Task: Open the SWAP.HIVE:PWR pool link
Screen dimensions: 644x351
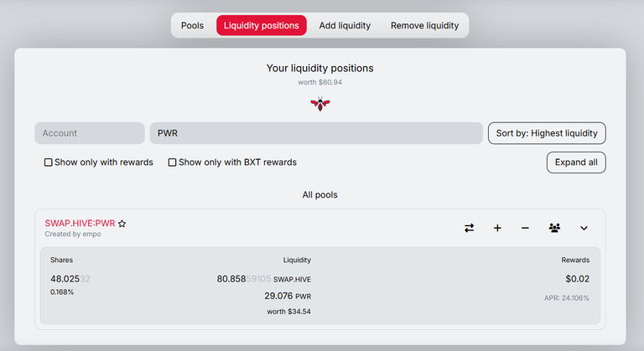Action: point(80,224)
